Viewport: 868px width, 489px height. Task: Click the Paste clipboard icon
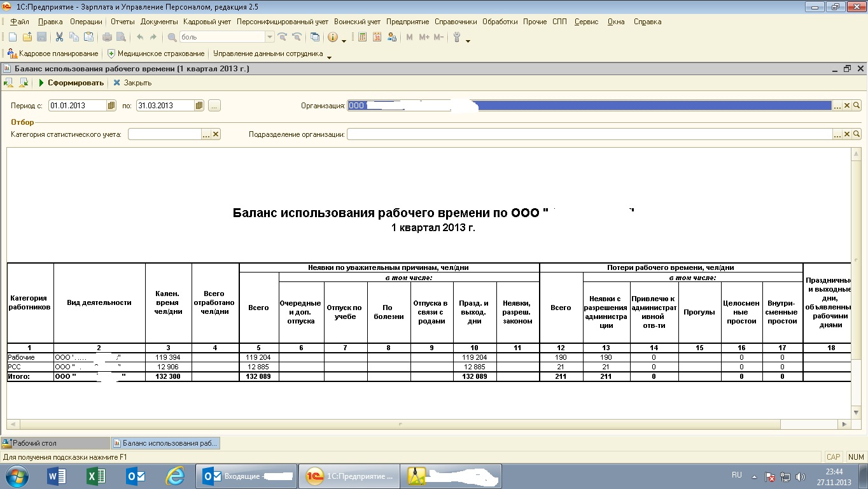[88, 37]
